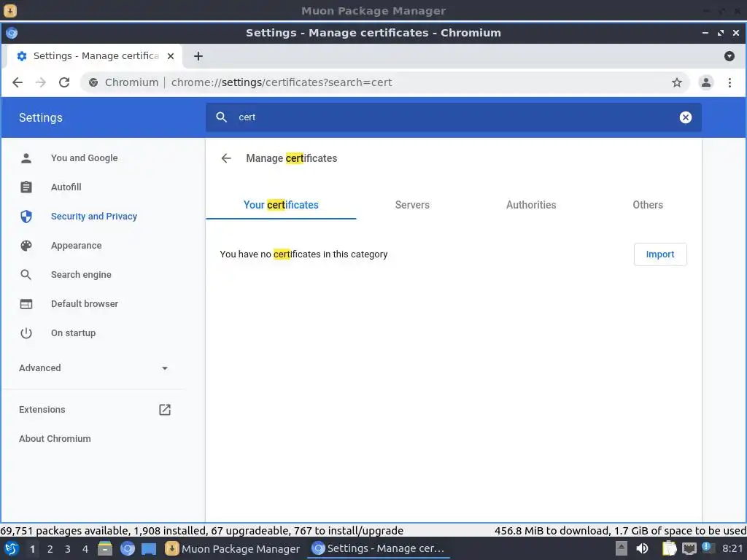Open the About Chromium page
This screenshot has width=747, height=560.
click(x=55, y=438)
